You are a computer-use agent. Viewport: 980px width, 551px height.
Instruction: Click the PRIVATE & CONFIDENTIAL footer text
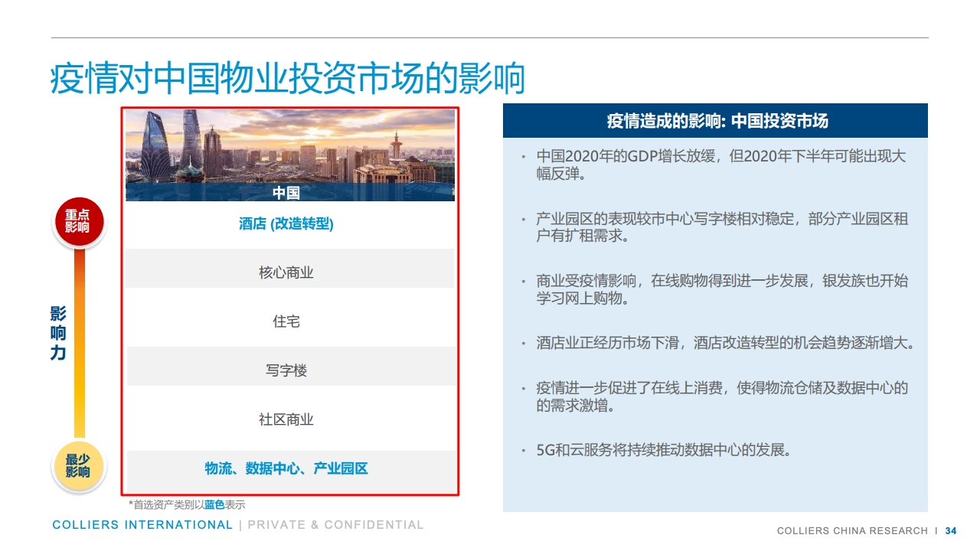click(x=335, y=525)
